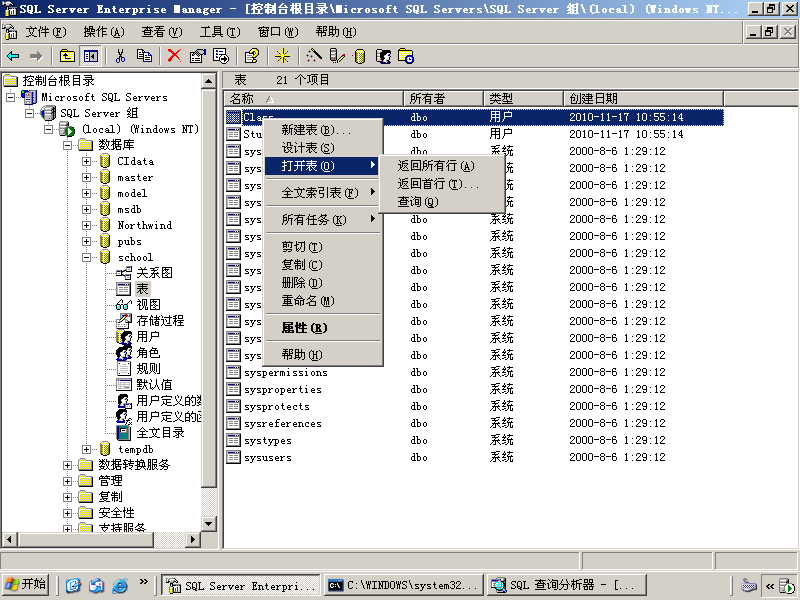Click the New job folder toolbar icon
Viewport: 800px width, 600px height.
pyautogui.click(x=406, y=56)
